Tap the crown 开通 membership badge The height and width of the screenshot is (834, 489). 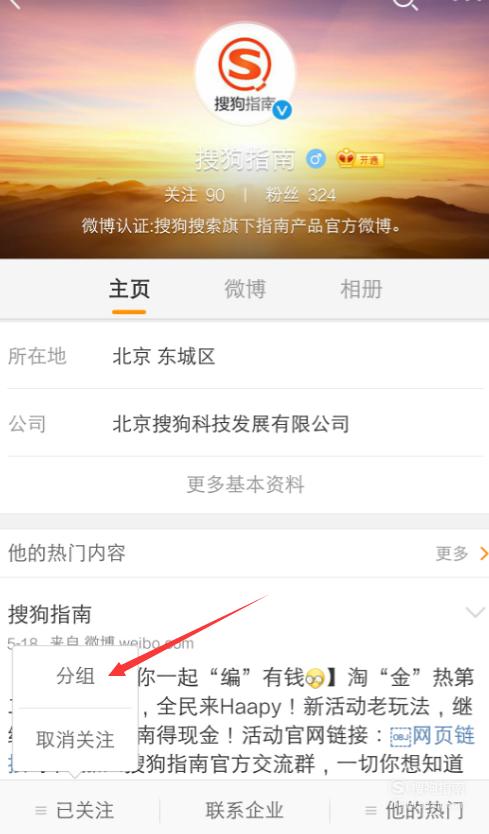[x=360, y=159]
